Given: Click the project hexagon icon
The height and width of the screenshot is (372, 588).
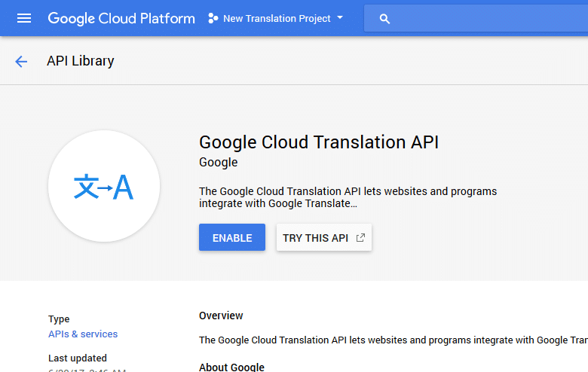Looking at the screenshot, I should (213, 18).
